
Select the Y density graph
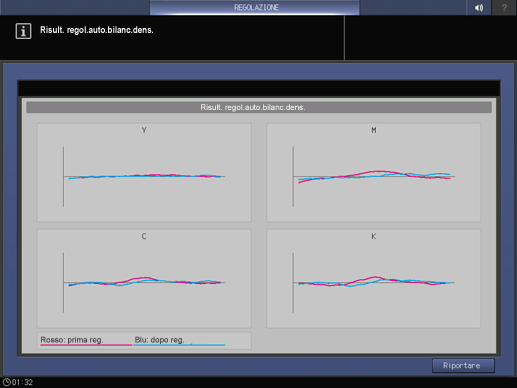pos(144,172)
